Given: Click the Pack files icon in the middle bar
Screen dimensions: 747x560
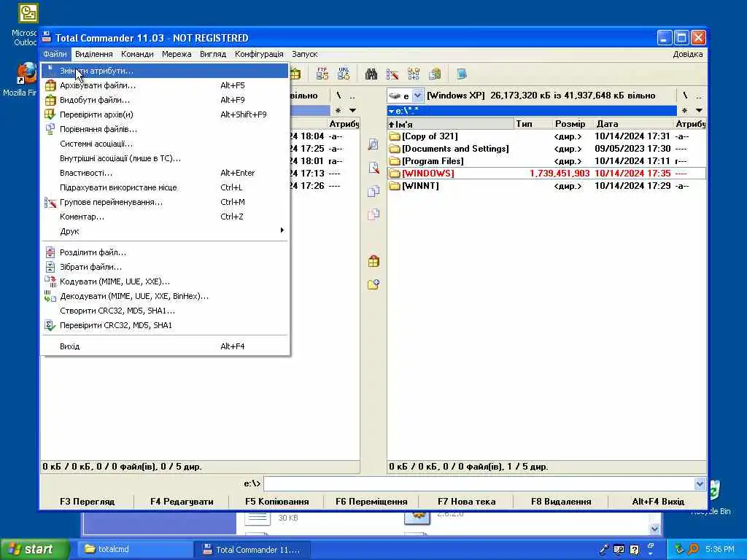Looking at the screenshot, I should tap(373, 261).
